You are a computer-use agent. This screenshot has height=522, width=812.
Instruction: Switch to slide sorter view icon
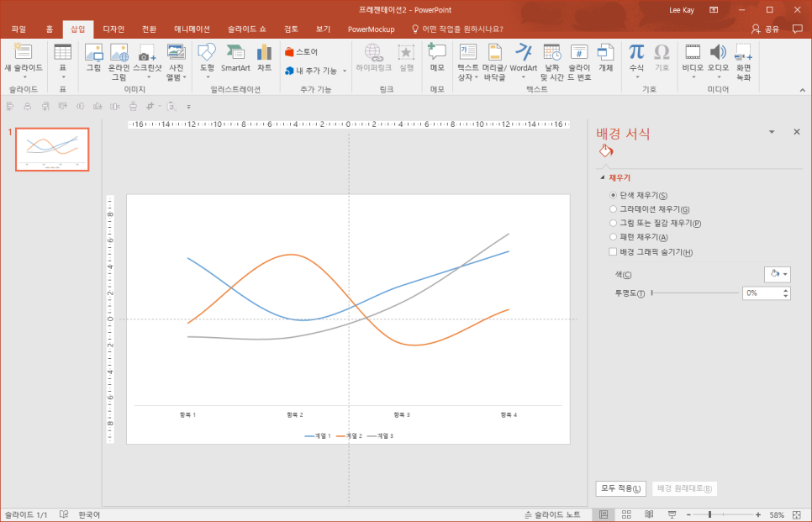pos(626,514)
